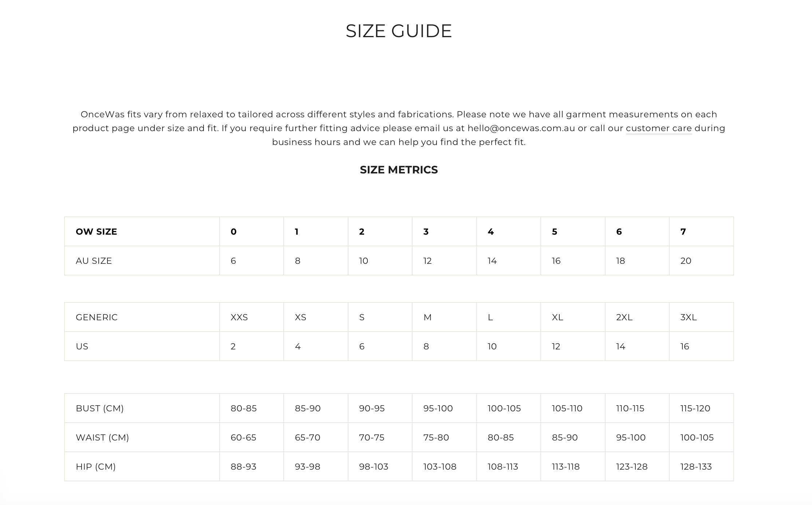Select the 3XL generic size cell
The height and width of the screenshot is (505, 812).
pyautogui.click(x=689, y=317)
